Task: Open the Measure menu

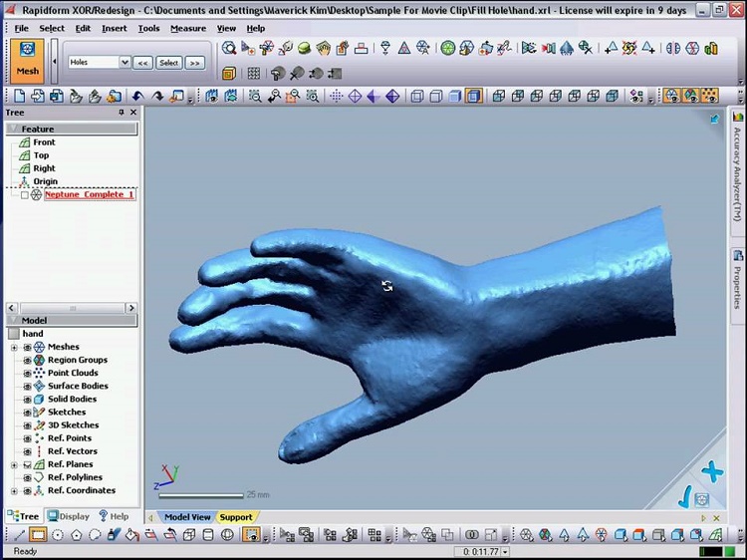Action: pyautogui.click(x=188, y=29)
